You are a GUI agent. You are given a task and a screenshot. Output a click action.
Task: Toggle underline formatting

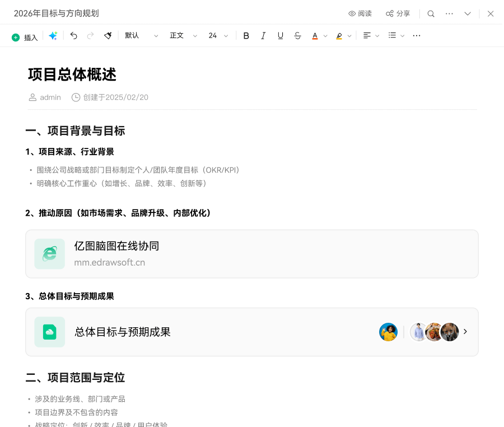point(281,36)
